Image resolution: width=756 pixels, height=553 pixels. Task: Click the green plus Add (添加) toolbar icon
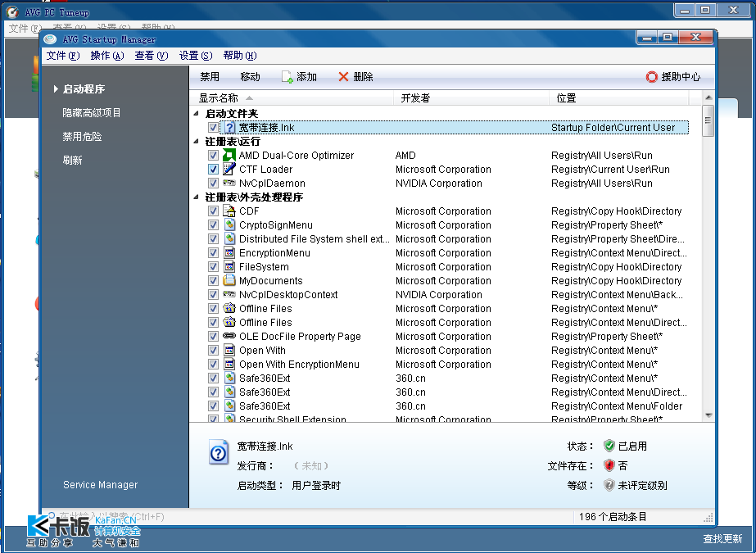[x=287, y=77]
